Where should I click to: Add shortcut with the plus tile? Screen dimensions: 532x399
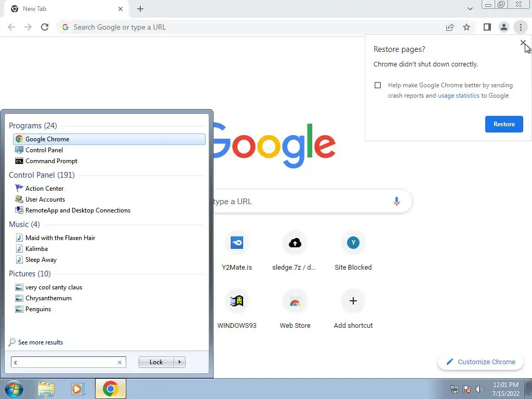353,309
